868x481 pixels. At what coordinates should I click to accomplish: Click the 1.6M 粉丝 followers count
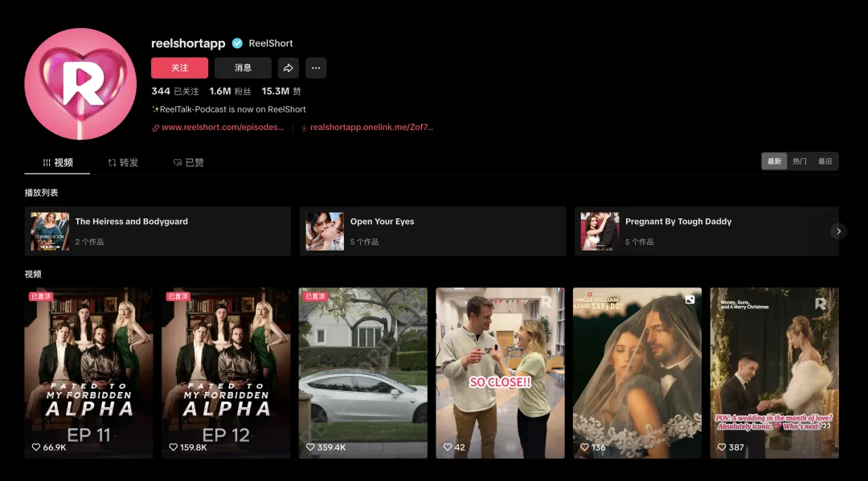pyautogui.click(x=230, y=92)
